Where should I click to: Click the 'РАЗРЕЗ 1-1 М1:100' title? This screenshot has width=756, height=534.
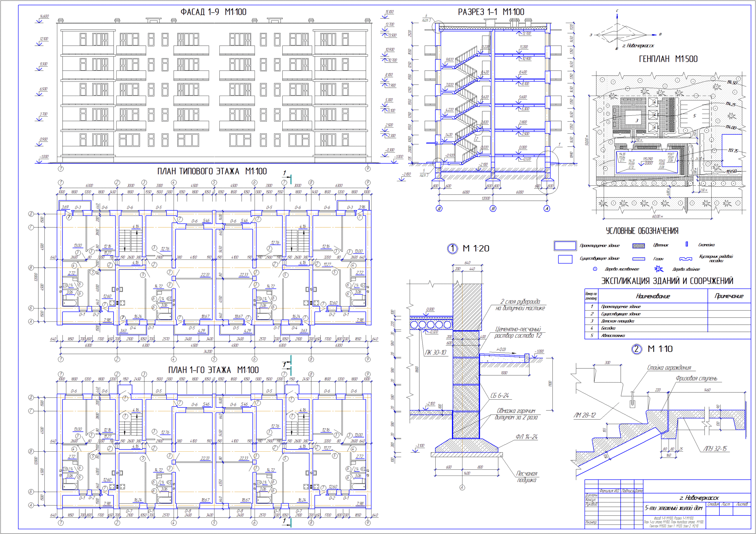pyautogui.click(x=491, y=12)
